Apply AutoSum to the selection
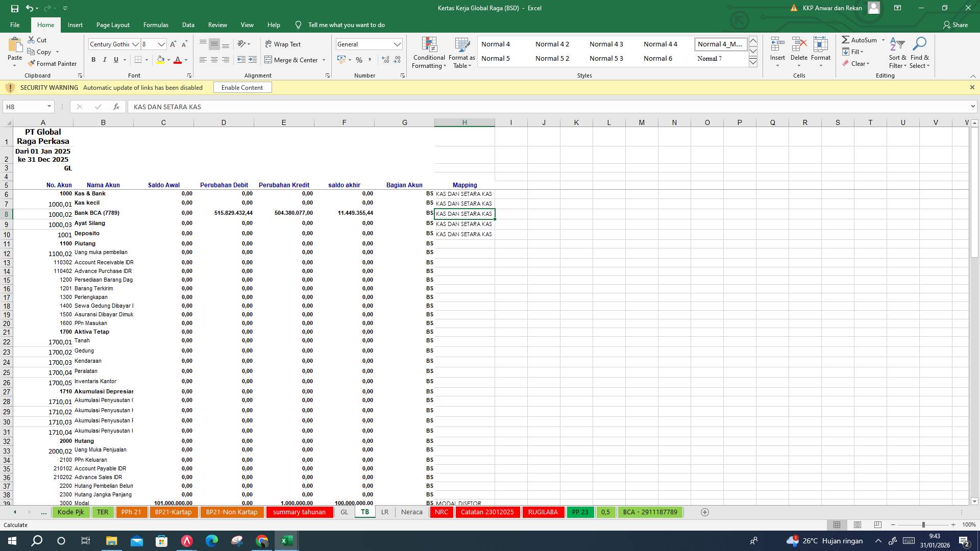The height and width of the screenshot is (551, 980). coord(861,40)
